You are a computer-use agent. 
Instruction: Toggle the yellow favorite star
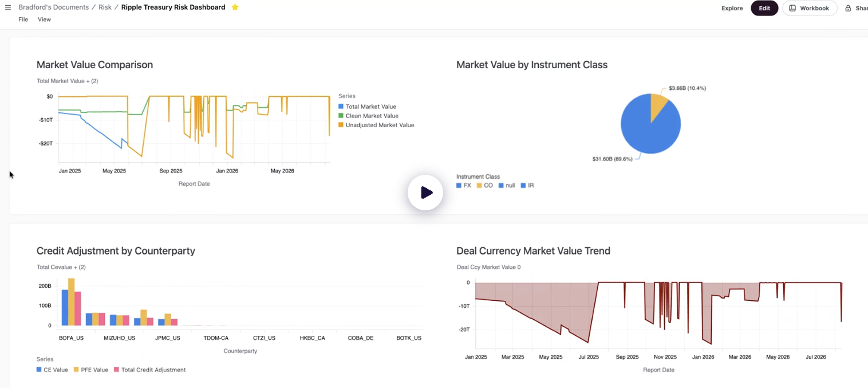pyautogui.click(x=235, y=7)
